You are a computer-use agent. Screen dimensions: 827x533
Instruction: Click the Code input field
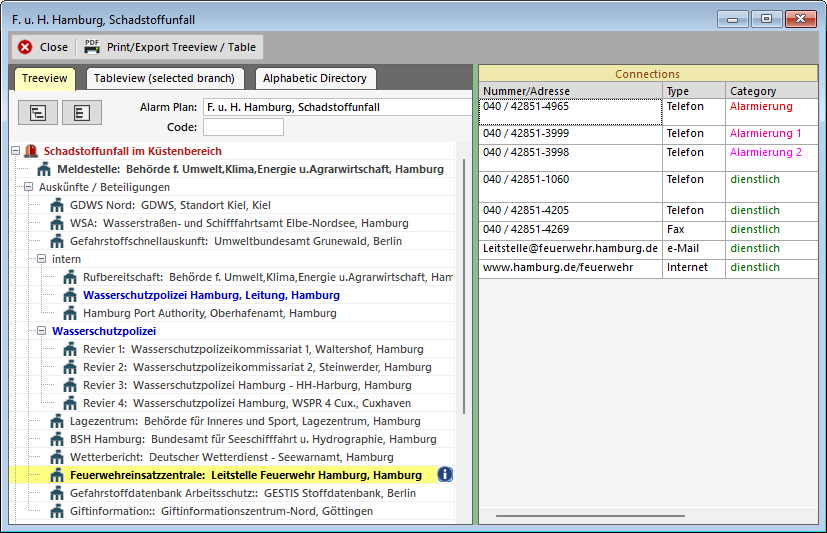tap(243, 127)
